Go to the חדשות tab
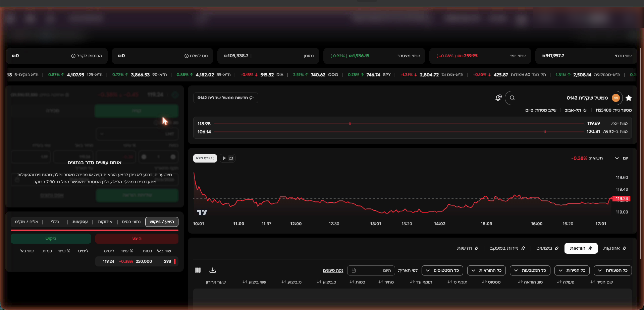Image resolution: width=644 pixels, height=310 pixels. tap(468, 248)
